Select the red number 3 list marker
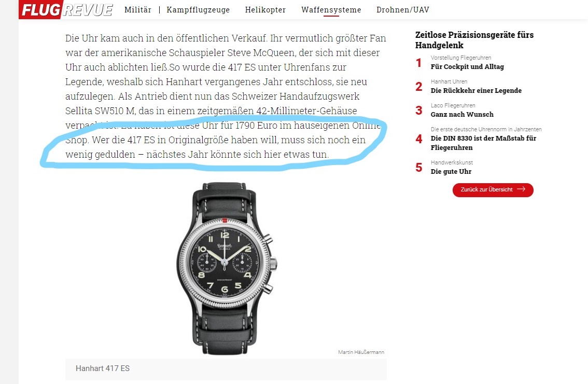The width and height of the screenshot is (588, 384). click(419, 111)
